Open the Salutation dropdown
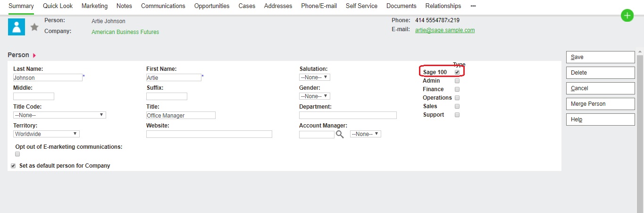 (314, 77)
